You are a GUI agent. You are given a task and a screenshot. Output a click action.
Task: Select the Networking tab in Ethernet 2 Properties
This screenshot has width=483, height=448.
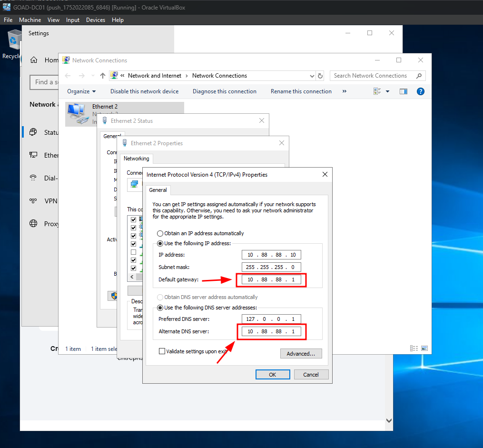point(137,159)
